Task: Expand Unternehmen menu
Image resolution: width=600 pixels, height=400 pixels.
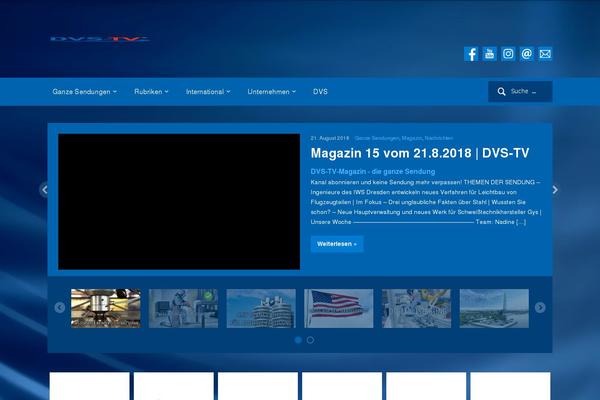Action: click(x=272, y=92)
